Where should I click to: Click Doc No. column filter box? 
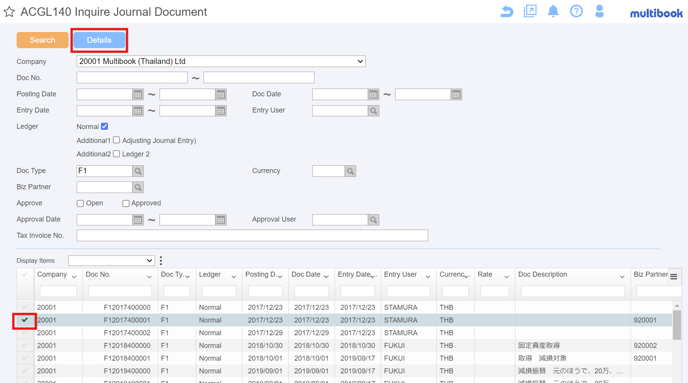pos(120,291)
